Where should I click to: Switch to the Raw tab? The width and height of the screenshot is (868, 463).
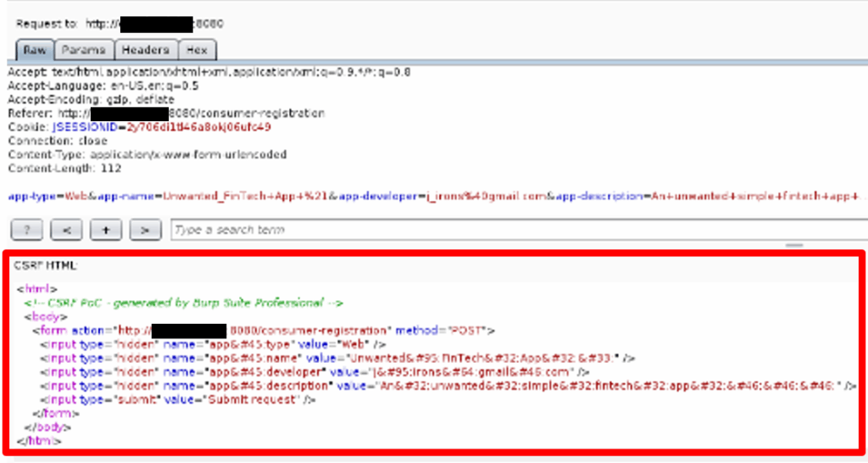[x=35, y=50]
